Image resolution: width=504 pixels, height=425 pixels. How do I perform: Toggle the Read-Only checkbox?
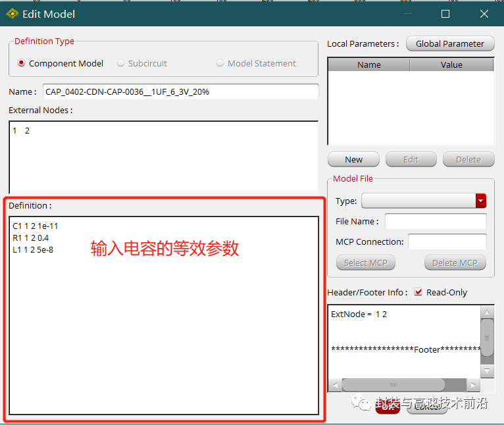coord(418,292)
